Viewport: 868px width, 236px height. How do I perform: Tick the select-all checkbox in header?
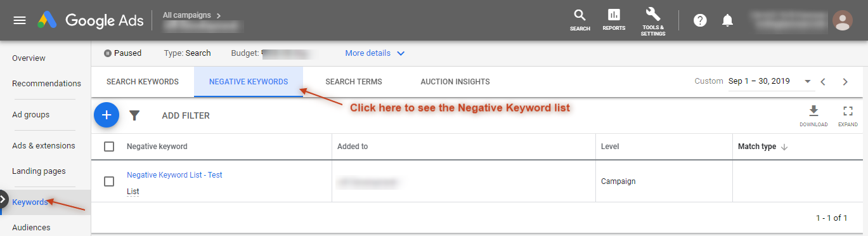click(109, 147)
